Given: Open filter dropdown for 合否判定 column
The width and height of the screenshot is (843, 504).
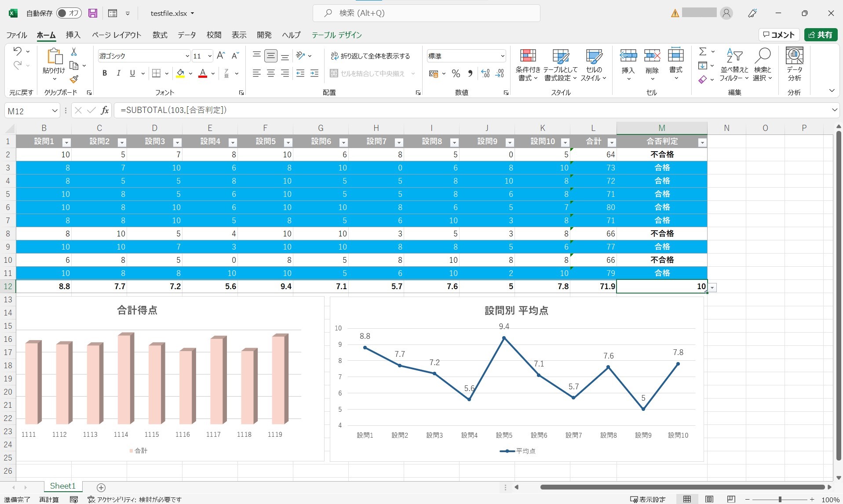Looking at the screenshot, I should pos(702,142).
